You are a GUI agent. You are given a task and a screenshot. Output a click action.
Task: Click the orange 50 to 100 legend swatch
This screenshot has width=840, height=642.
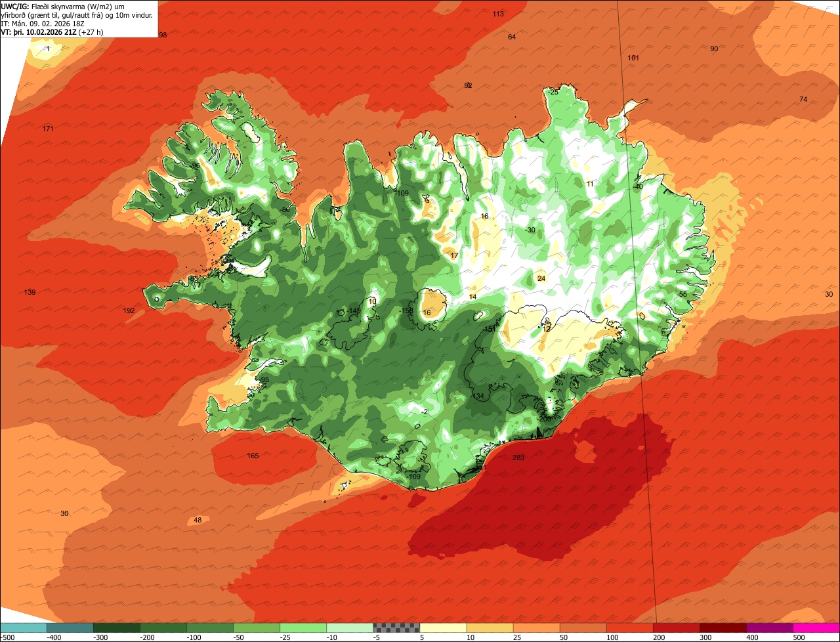coord(583,628)
